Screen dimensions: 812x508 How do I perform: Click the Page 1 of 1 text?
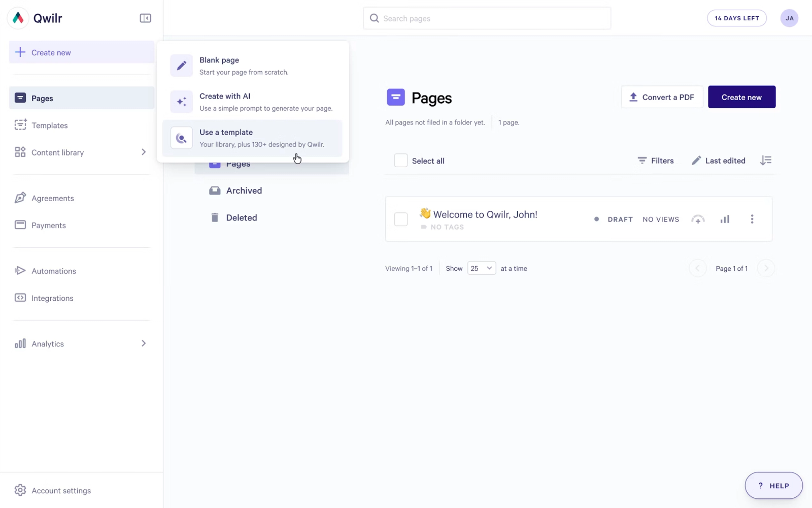point(731,268)
